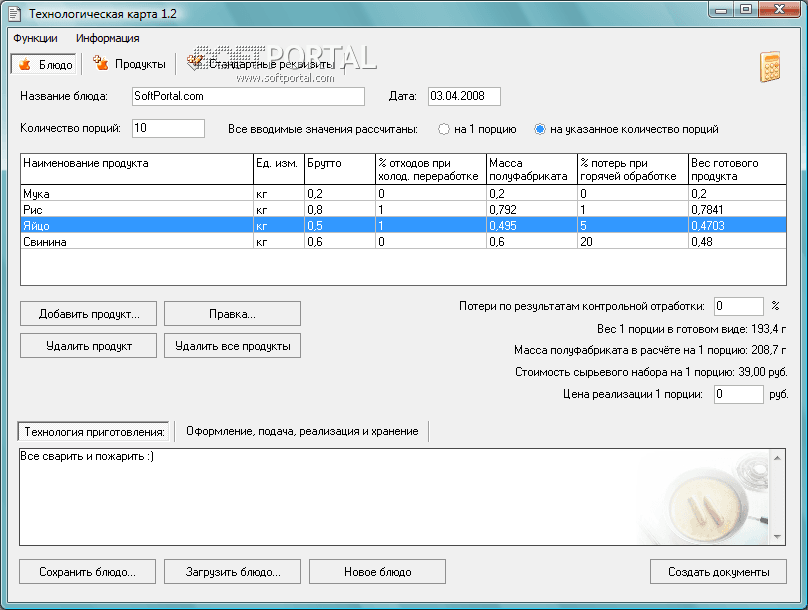Click Сохранить блюдо button
This screenshot has width=808, height=610.
pyautogui.click(x=88, y=572)
